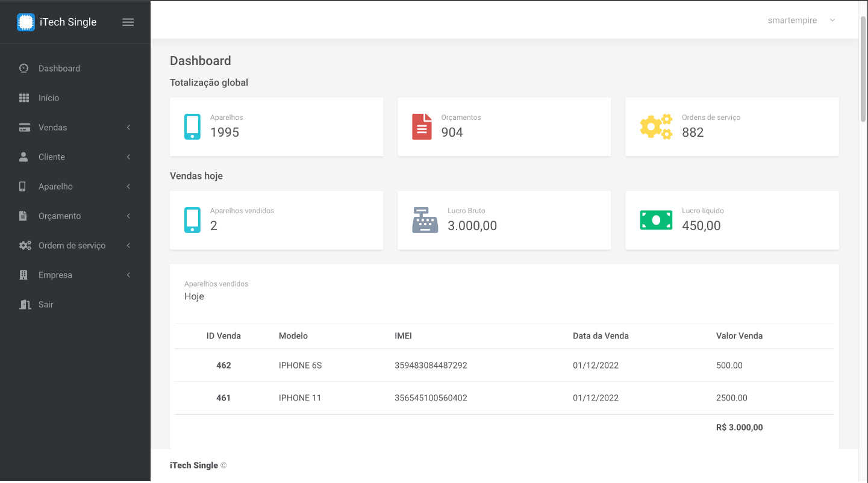Click the Aparelho phone icon in sidebar

pyautogui.click(x=23, y=187)
